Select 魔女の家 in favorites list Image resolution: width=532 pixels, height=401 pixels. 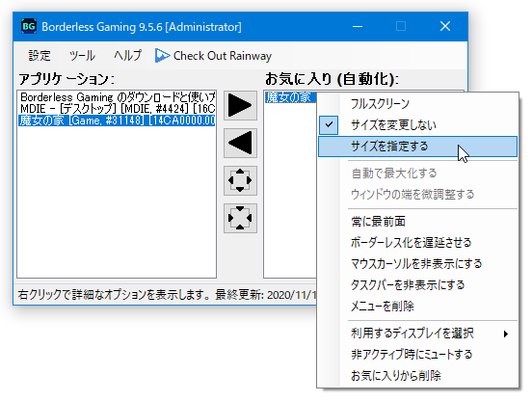pyautogui.click(x=290, y=97)
